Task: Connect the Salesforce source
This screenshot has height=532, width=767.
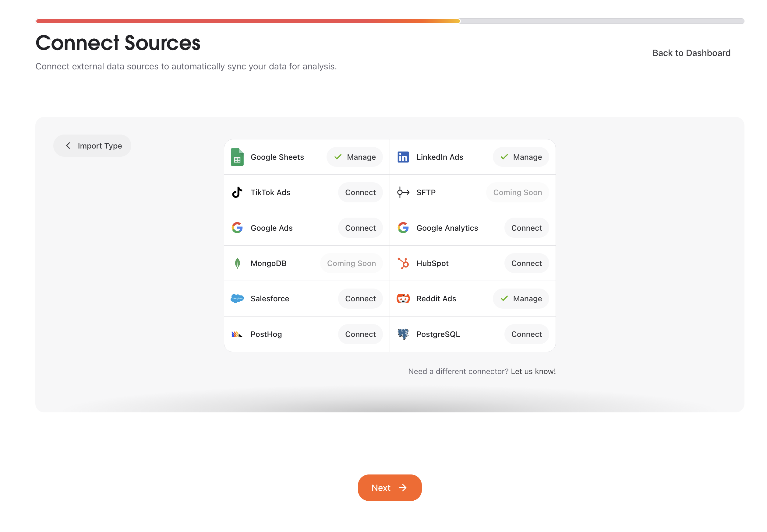Action: click(x=360, y=299)
